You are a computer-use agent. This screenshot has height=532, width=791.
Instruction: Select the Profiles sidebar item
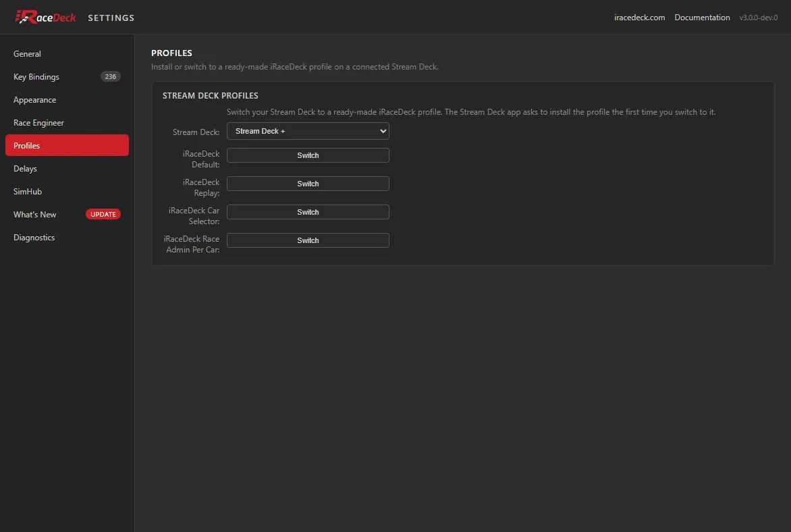pos(67,145)
